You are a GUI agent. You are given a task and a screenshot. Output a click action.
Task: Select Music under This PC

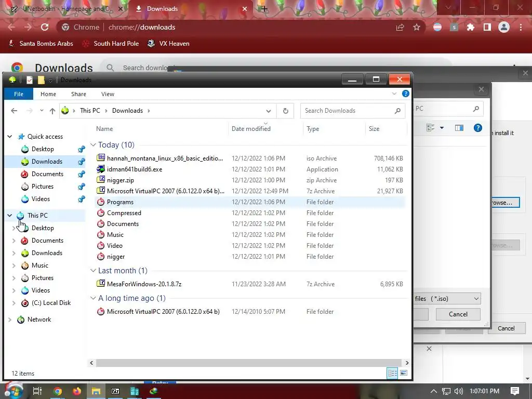39,265
